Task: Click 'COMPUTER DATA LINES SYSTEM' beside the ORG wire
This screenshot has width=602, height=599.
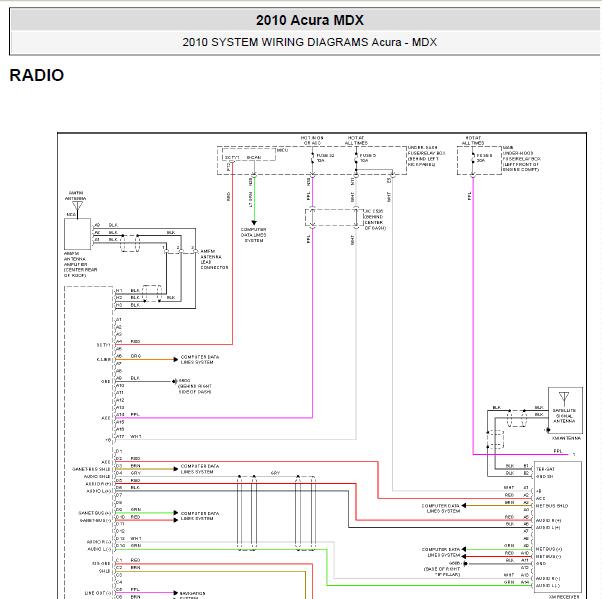Action: pos(200,359)
